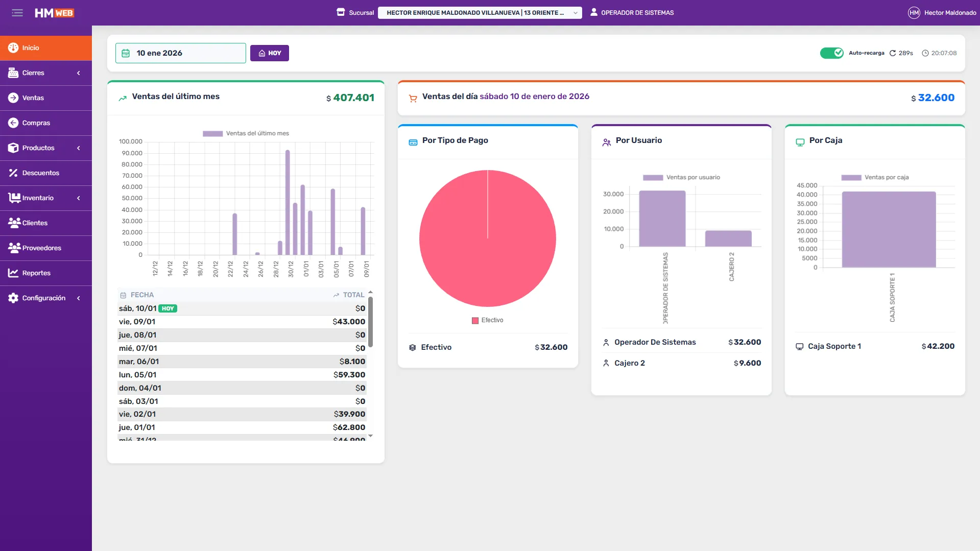The width and height of the screenshot is (980, 551).
Task: Click the HOY button
Action: coord(269,53)
